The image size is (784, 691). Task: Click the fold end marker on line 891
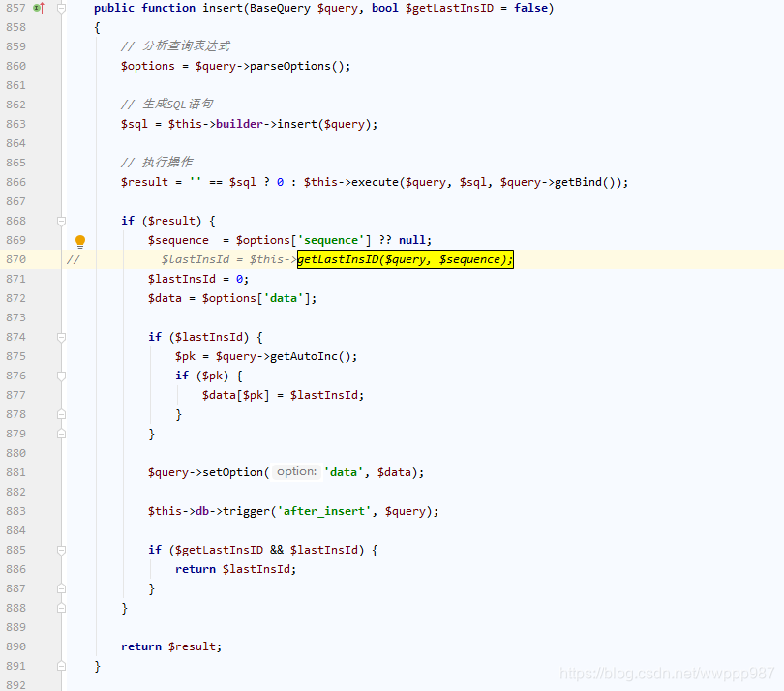coord(62,666)
